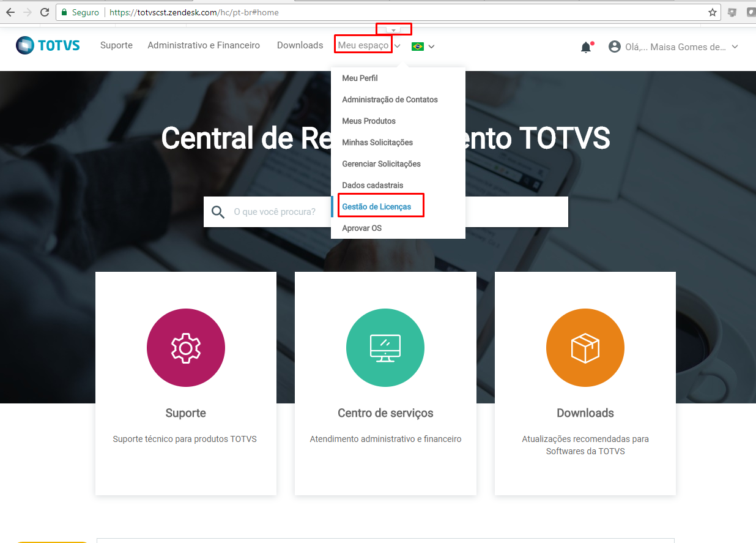Open the notifications bell icon
The image size is (756, 543).
tap(586, 47)
